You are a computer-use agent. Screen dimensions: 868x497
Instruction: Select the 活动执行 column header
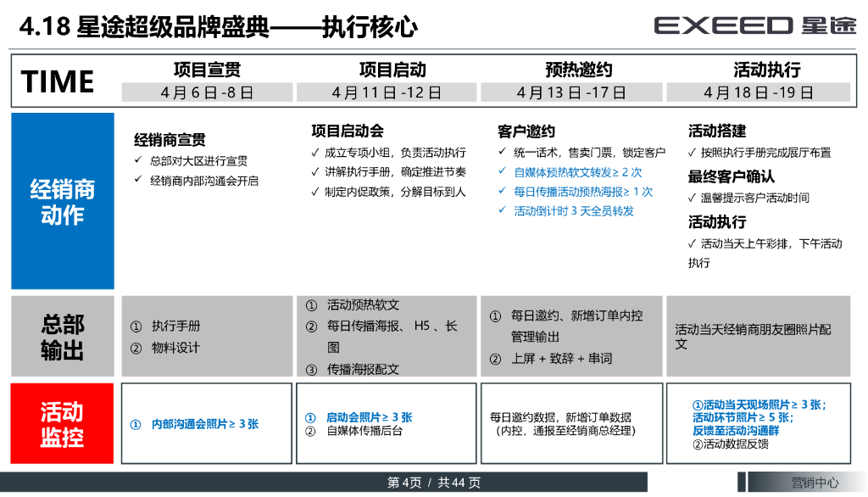click(x=766, y=70)
